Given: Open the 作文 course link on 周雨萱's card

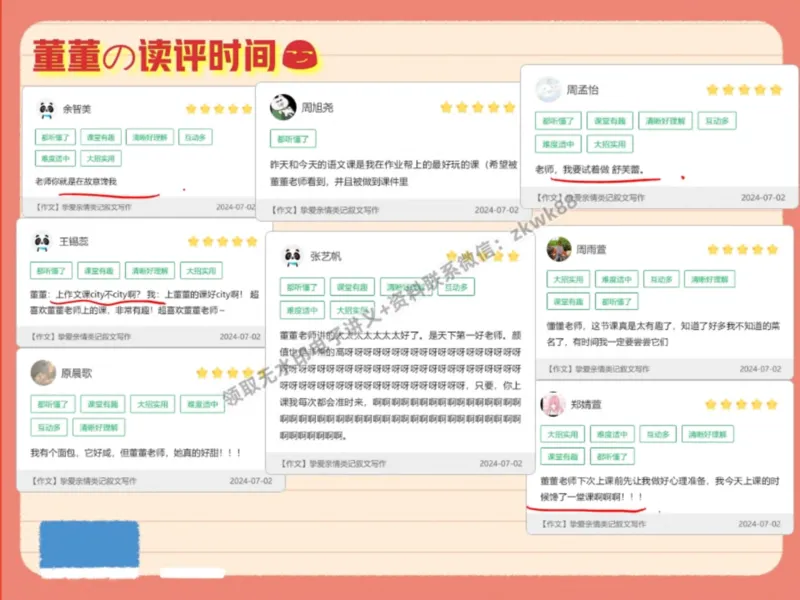Looking at the screenshot, I should [x=598, y=369].
